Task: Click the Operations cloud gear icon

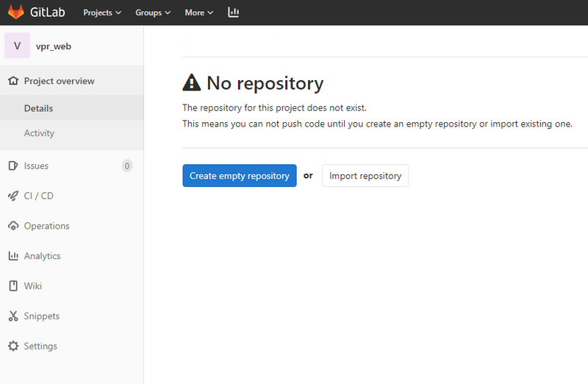Action: 13,226
